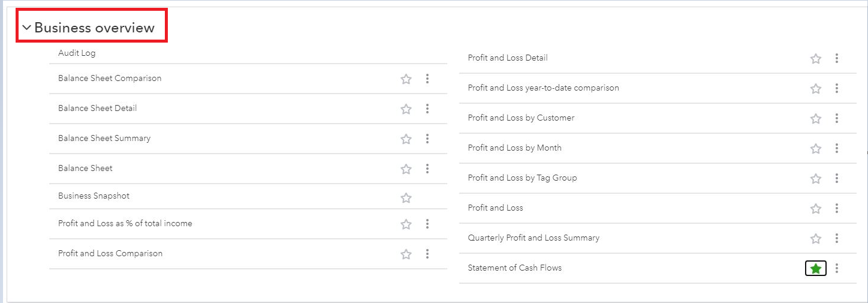
Task: Open the Profit and Loss report
Action: pos(495,208)
